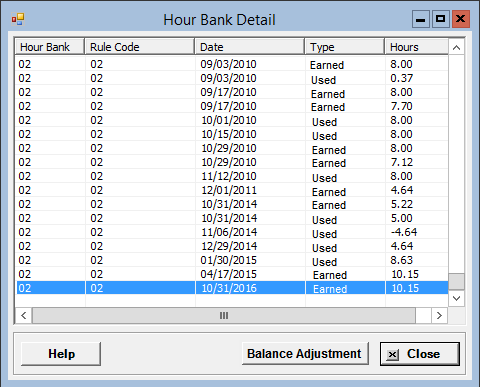Select the row dated 11/06/2014
The image size is (480, 387).
pyautogui.click(x=232, y=232)
